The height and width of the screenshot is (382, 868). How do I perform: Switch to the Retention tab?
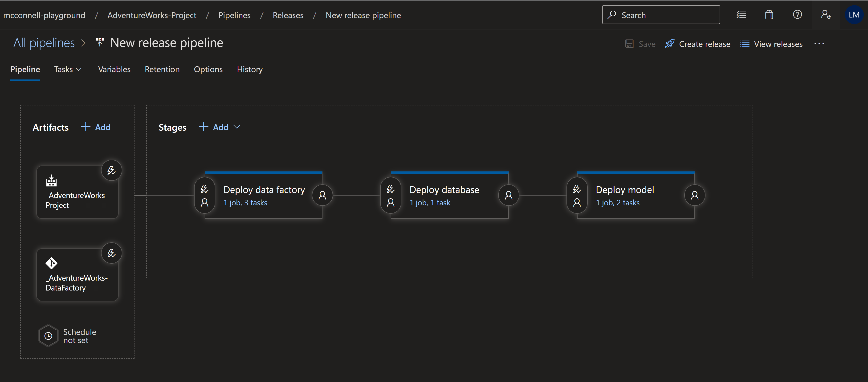(x=162, y=69)
